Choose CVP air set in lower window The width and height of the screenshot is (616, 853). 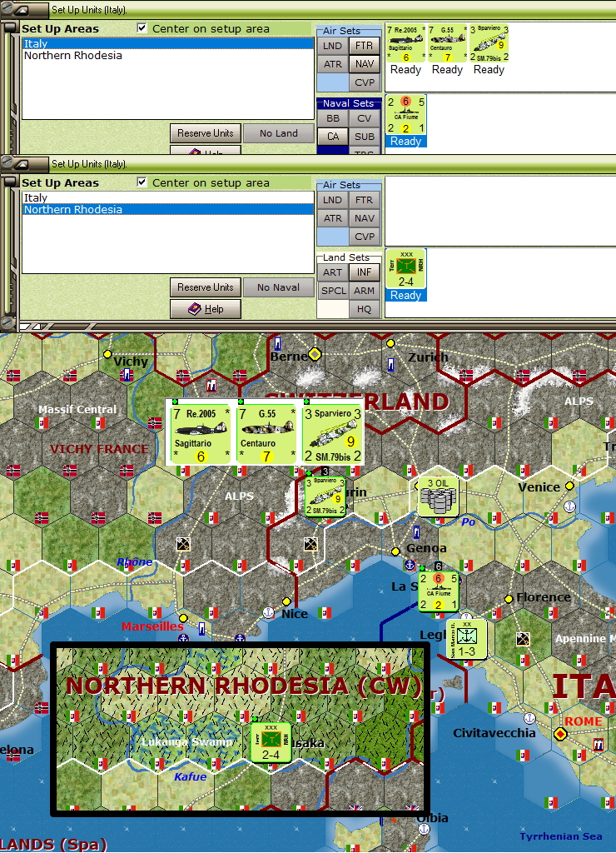click(x=365, y=237)
